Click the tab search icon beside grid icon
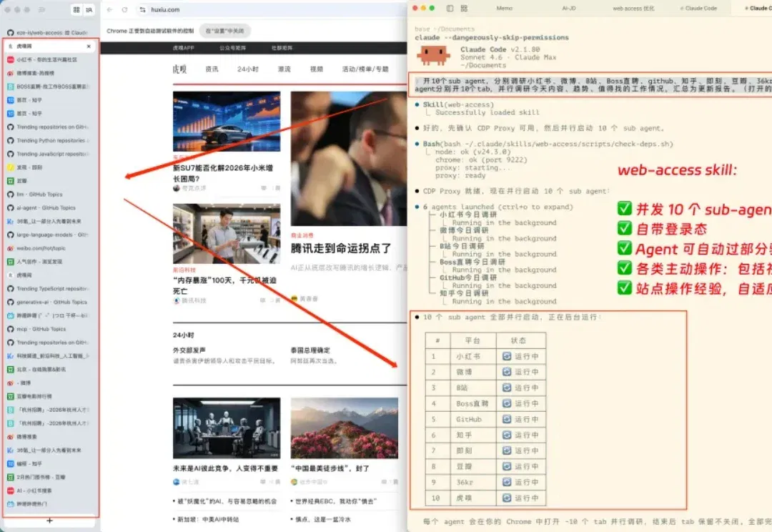The image size is (772, 532). point(89,9)
